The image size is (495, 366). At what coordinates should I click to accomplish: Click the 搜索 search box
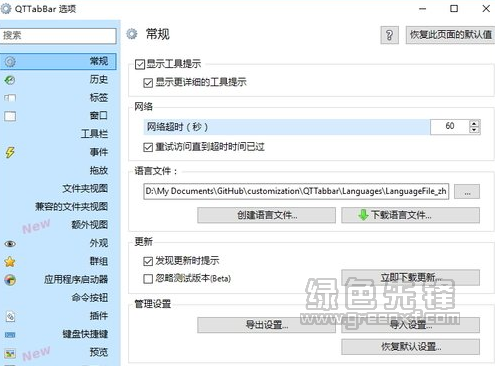pos(58,36)
